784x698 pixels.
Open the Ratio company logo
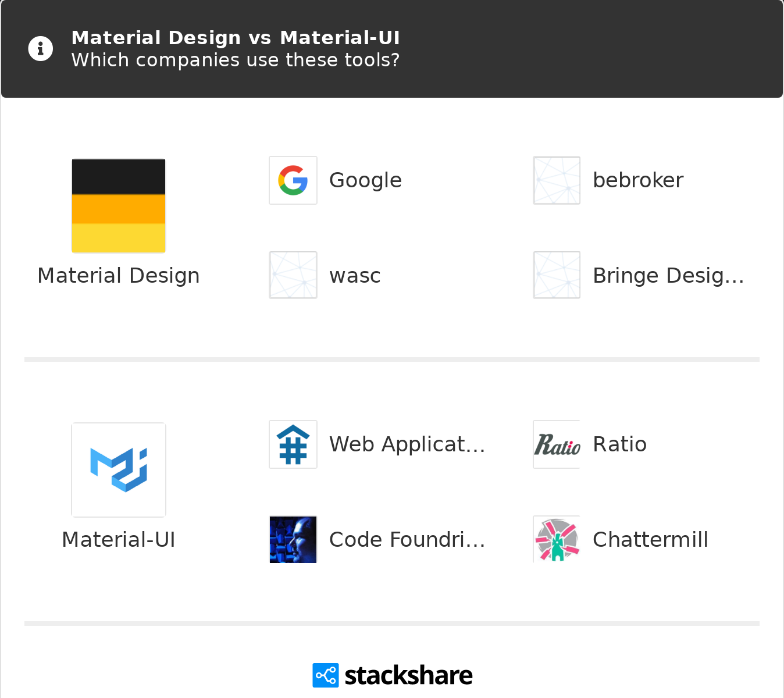[557, 444]
